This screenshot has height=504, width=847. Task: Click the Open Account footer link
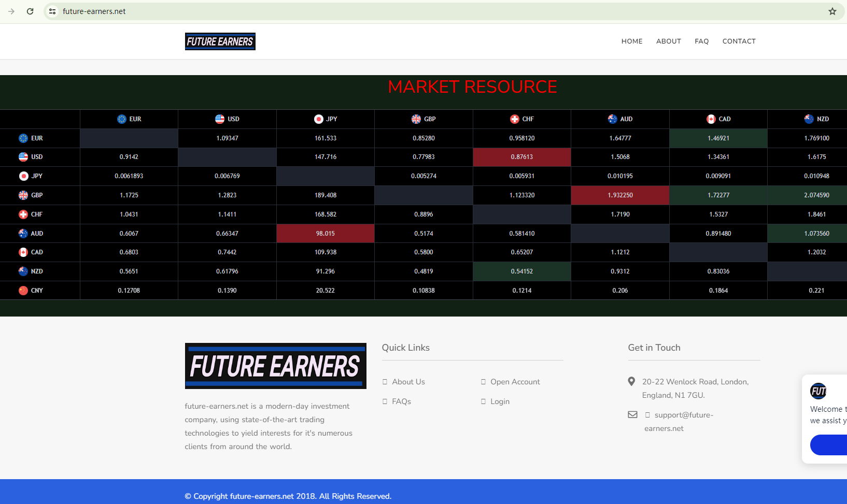pyautogui.click(x=515, y=382)
